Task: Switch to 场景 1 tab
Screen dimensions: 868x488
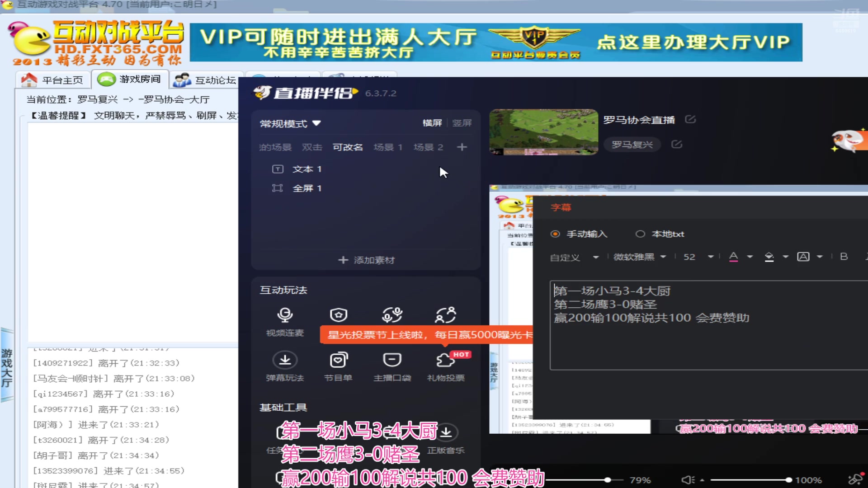Action: 388,147
